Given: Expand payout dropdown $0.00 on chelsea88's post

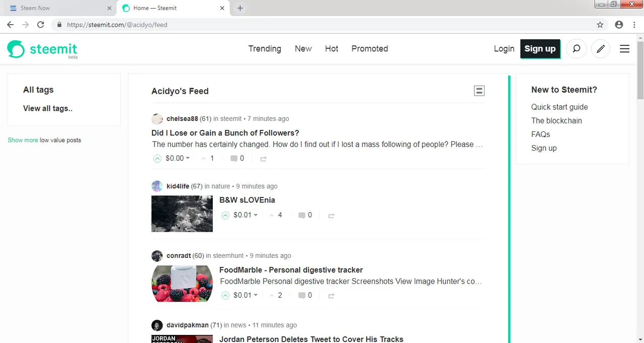Looking at the screenshot, I should coord(178,158).
